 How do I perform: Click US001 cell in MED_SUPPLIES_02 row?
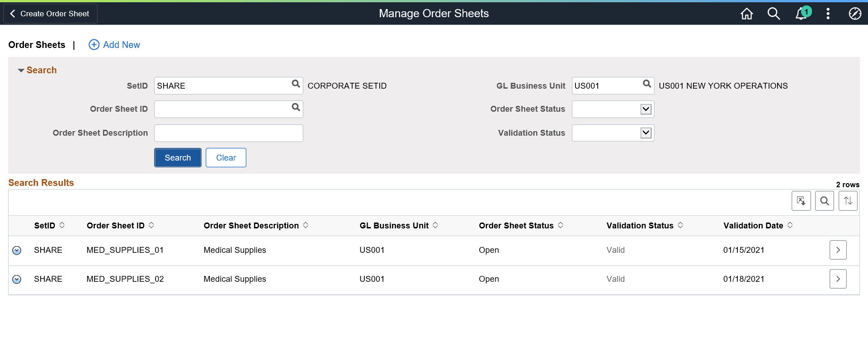tap(372, 279)
